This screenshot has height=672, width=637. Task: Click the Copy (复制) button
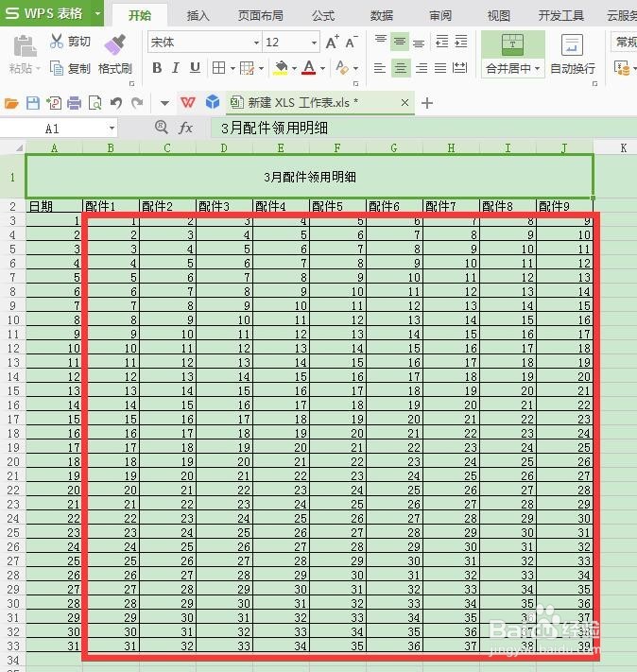click(x=70, y=68)
